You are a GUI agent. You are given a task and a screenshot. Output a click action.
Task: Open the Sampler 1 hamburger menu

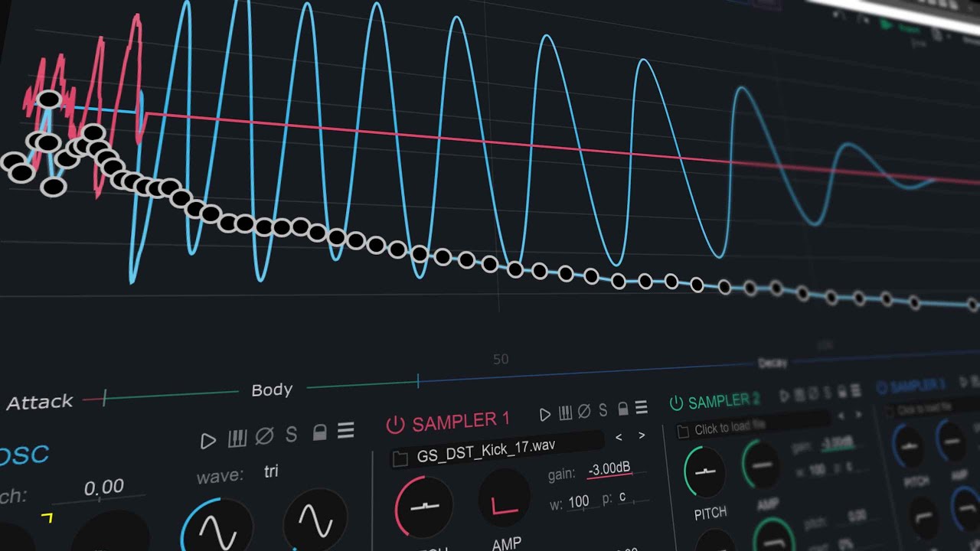642,408
